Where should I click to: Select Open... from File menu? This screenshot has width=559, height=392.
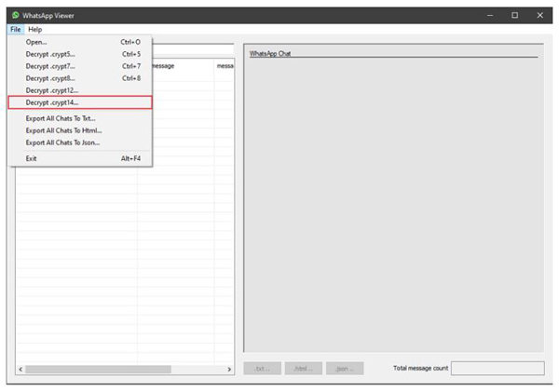tap(37, 42)
